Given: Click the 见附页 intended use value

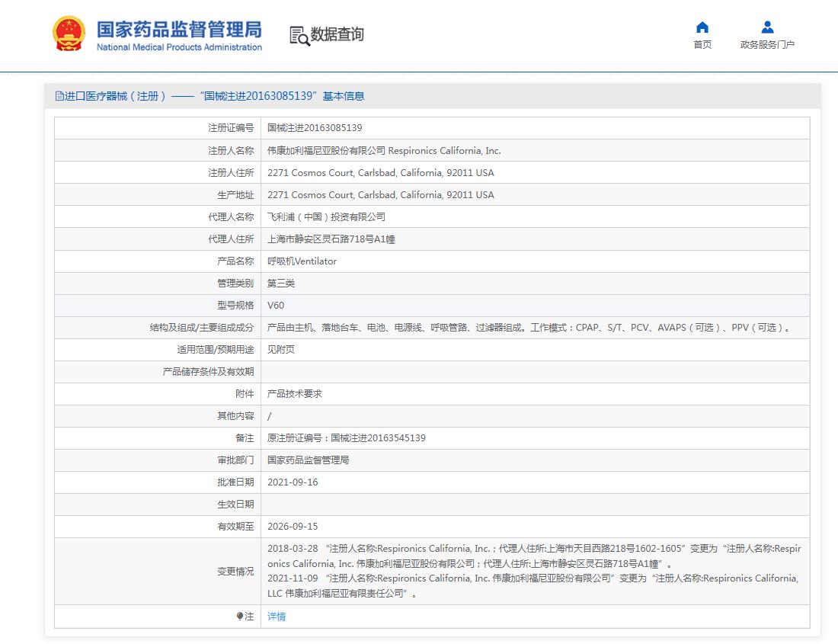Looking at the screenshot, I should 281,350.
